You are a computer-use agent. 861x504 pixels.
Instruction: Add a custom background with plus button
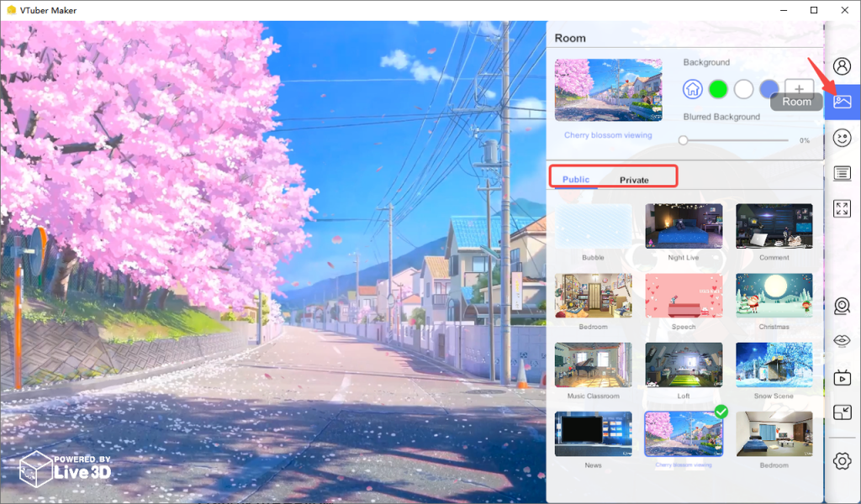[x=799, y=88]
